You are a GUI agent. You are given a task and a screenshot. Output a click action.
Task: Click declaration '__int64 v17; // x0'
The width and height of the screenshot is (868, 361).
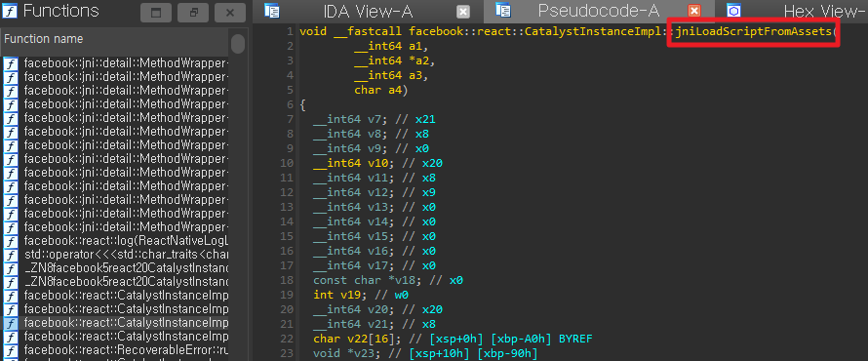coord(375,265)
